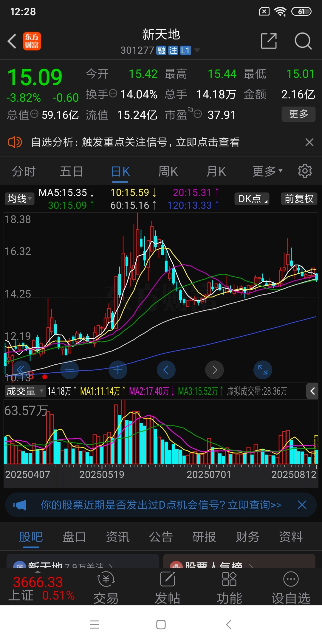
Task: Close the D点 signal banner
Action: point(302,505)
